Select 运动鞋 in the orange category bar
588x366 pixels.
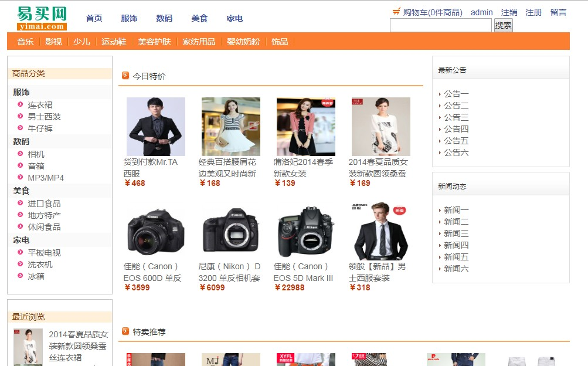point(114,42)
